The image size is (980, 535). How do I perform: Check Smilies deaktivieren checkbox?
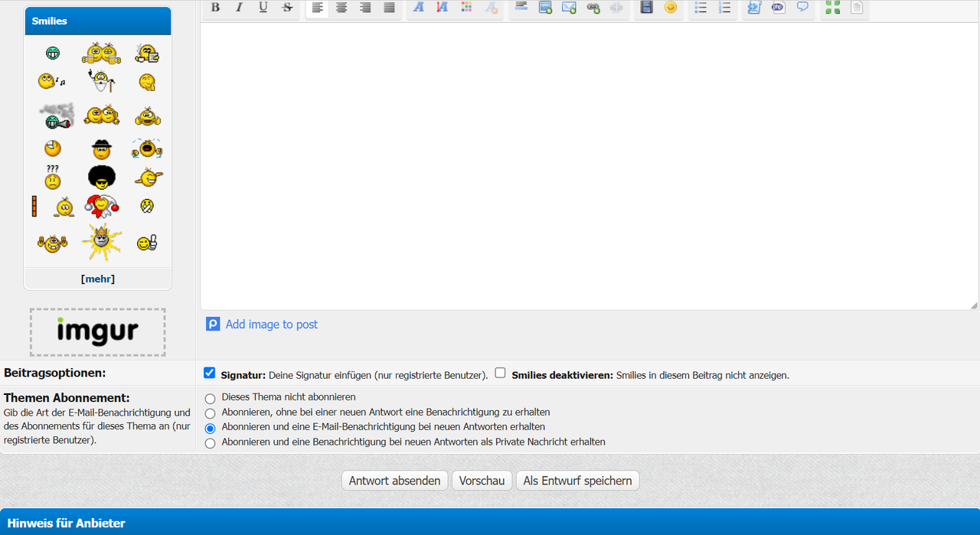(500, 373)
